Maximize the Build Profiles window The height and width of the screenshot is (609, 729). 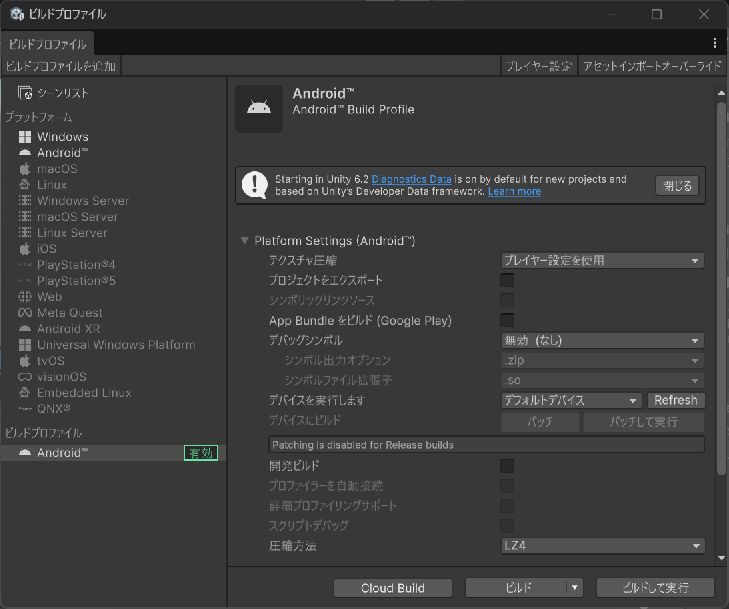[x=657, y=14]
